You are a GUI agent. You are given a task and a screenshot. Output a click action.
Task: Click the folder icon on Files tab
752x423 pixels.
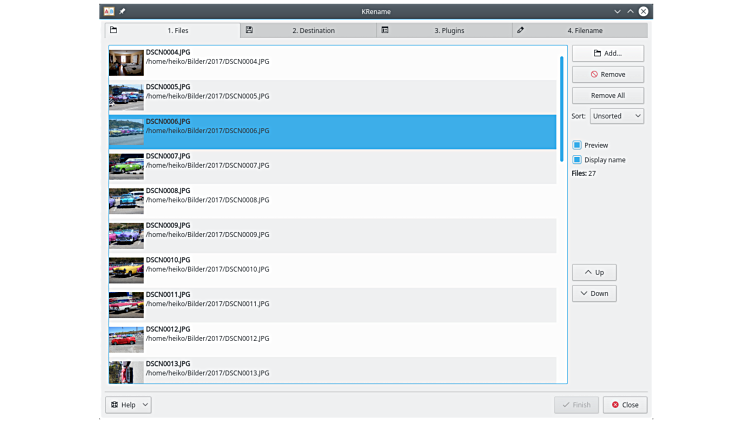(113, 31)
